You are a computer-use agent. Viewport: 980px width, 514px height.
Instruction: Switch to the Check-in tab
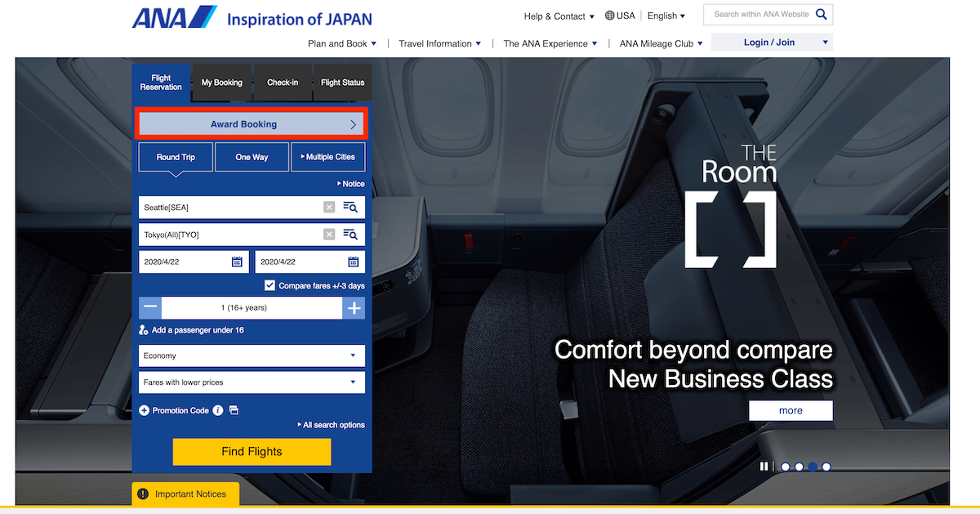pyautogui.click(x=283, y=83)
